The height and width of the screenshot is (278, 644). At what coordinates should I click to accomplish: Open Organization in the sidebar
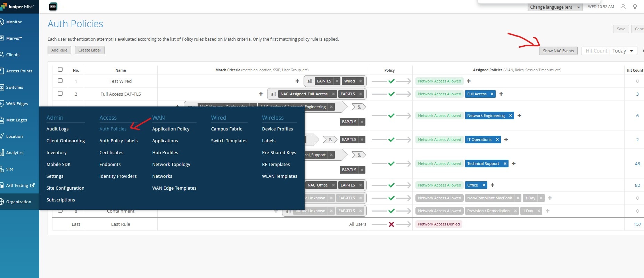tap(18, 202)
